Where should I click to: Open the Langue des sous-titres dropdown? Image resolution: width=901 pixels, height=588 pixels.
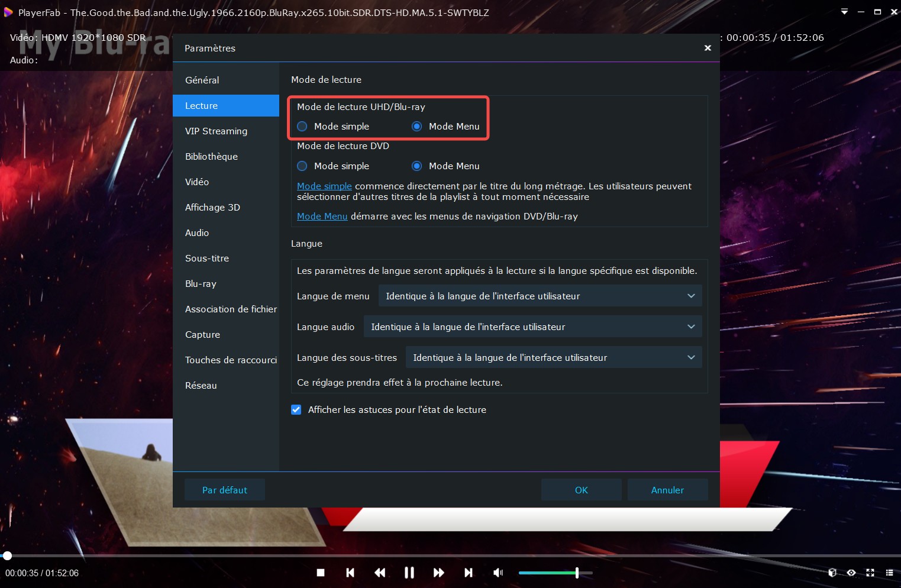(x=554, y=357)
